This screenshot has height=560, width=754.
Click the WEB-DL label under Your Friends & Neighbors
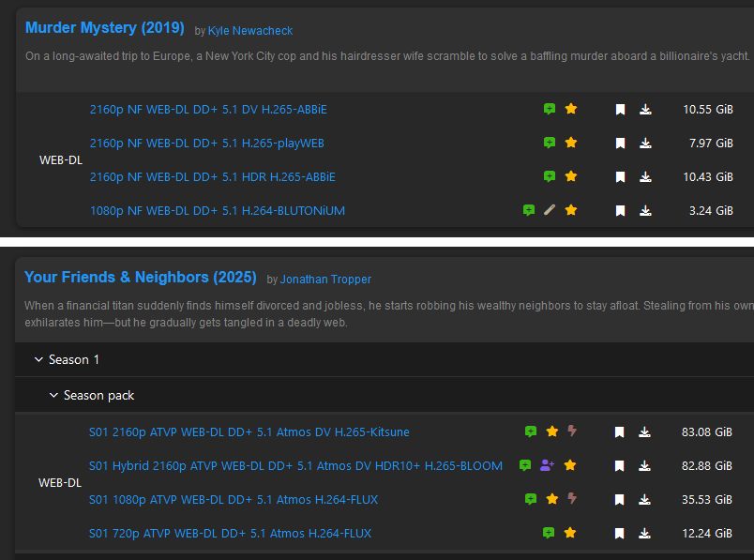60,482
